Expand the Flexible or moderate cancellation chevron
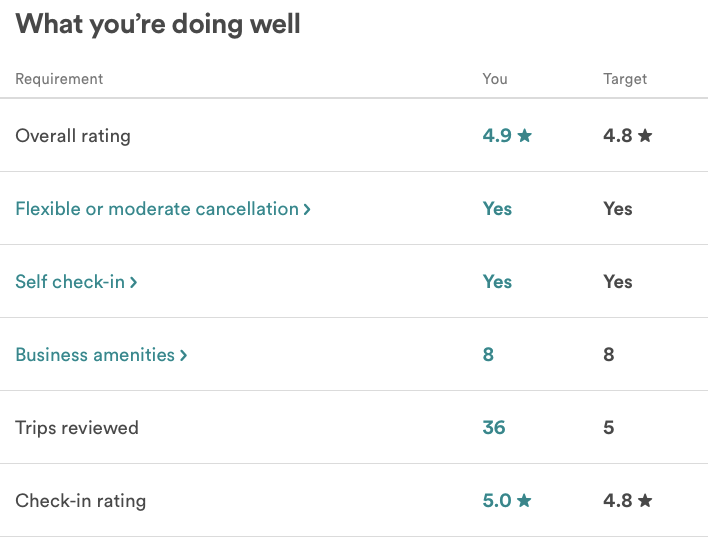 tap(307, 209)
